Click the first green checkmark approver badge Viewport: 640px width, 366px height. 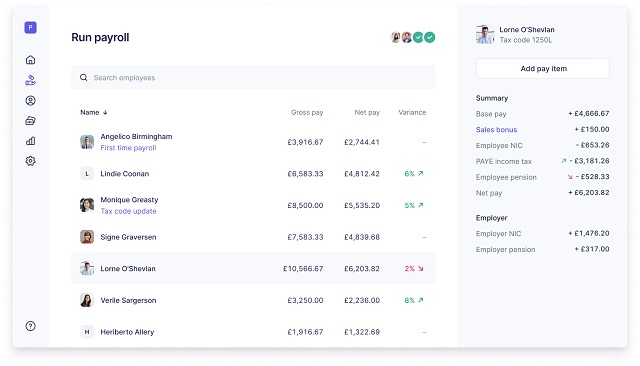418,38
